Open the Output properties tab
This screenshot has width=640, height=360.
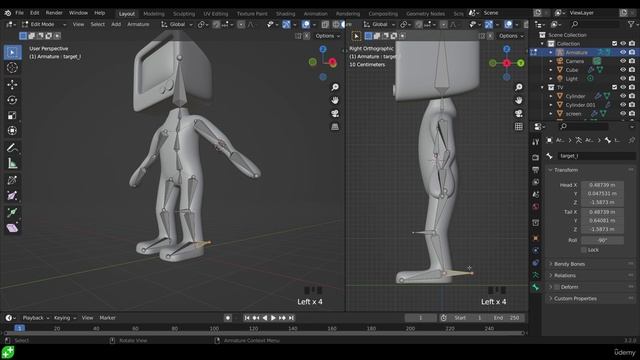point(536,169)
